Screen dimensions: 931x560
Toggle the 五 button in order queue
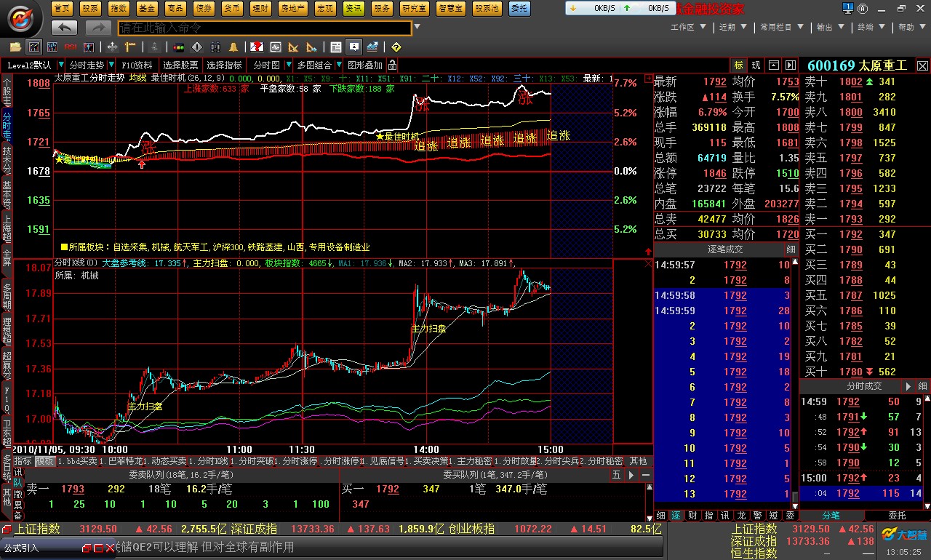tap(616, 474)
